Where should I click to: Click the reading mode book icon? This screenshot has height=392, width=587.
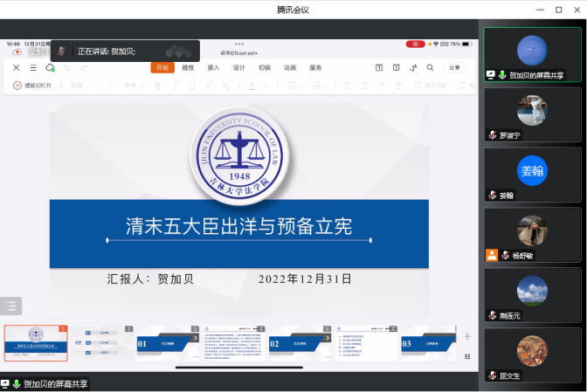(396, 68)
